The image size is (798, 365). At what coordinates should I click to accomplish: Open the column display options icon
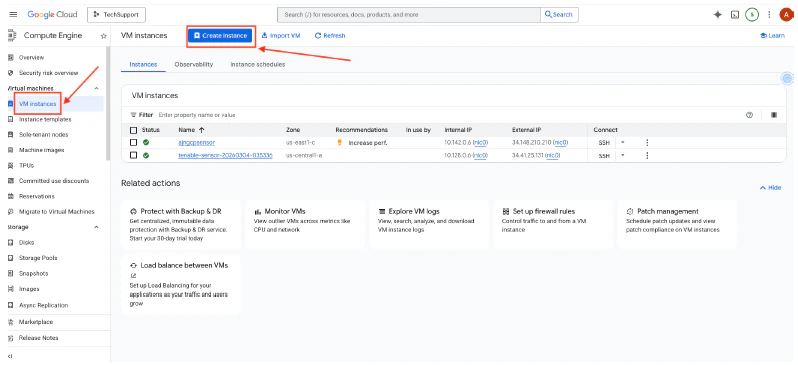coord(774,115)
